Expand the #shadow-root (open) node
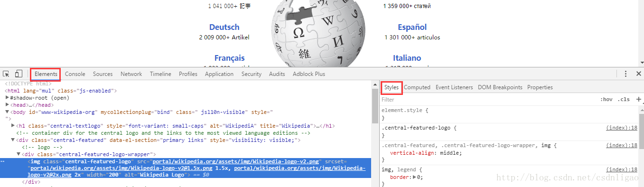 [x=7, y=98]
